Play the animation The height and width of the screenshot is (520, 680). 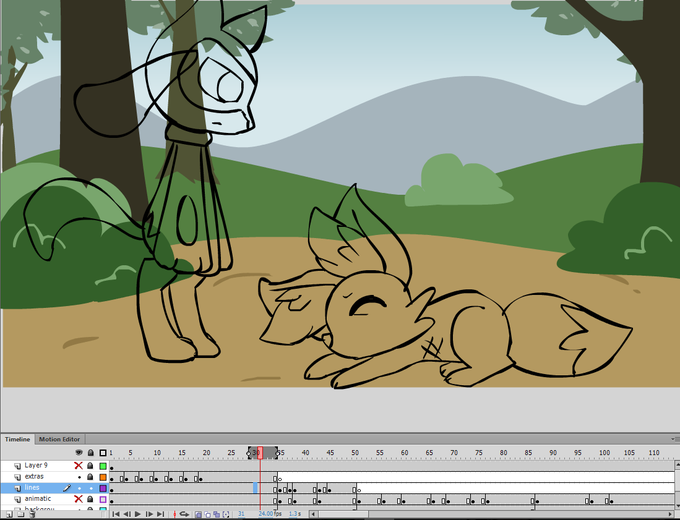coord(138,514)
